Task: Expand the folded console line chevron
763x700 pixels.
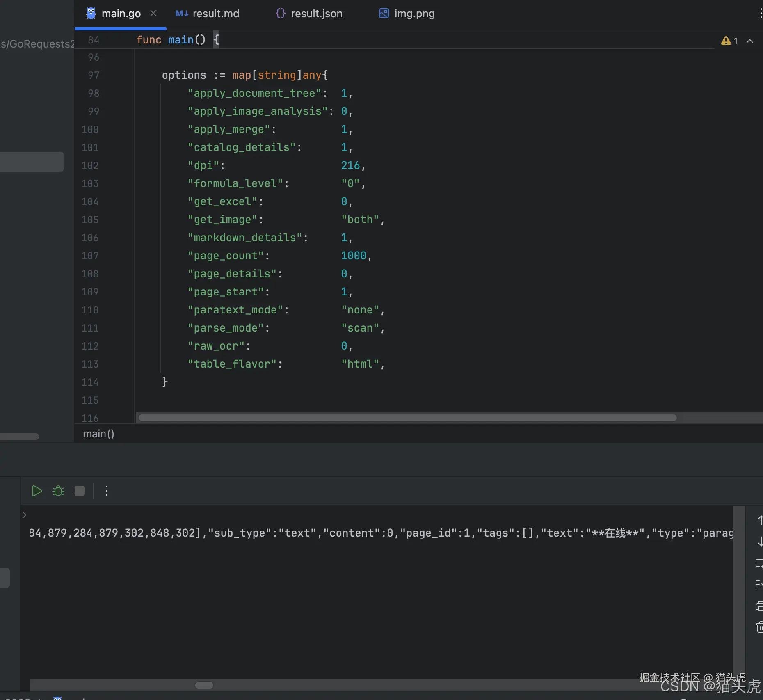Action: point(24,515)
